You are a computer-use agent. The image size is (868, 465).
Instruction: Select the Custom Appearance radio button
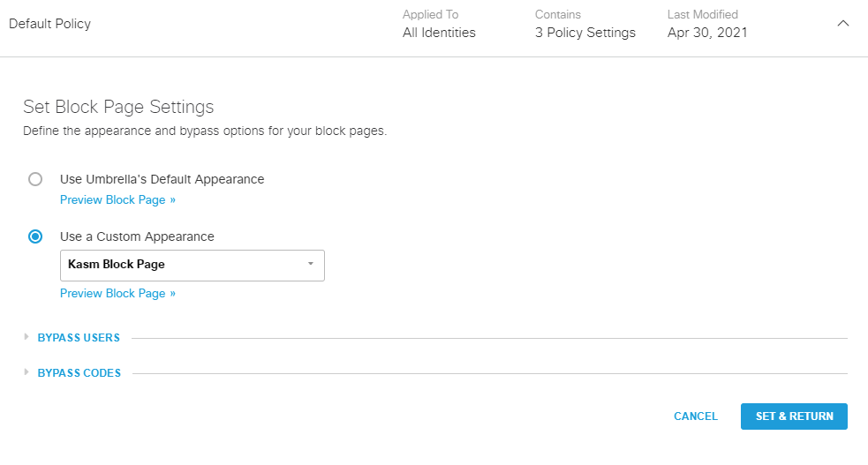[x=35, y=236]
